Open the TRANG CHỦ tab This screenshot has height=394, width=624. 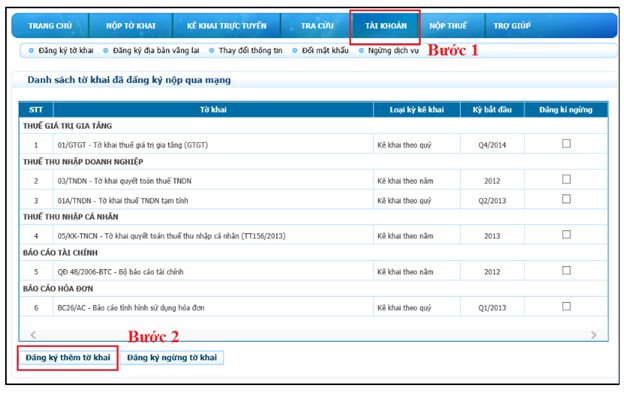(x=50, y=26)
